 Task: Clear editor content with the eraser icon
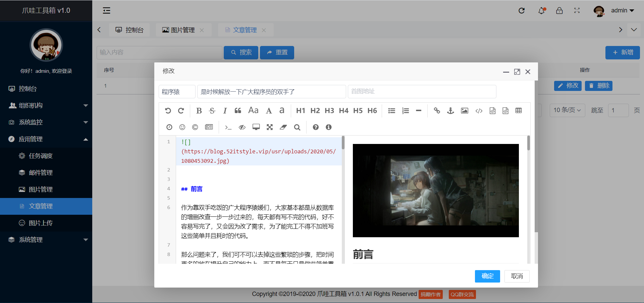[283, 127]
